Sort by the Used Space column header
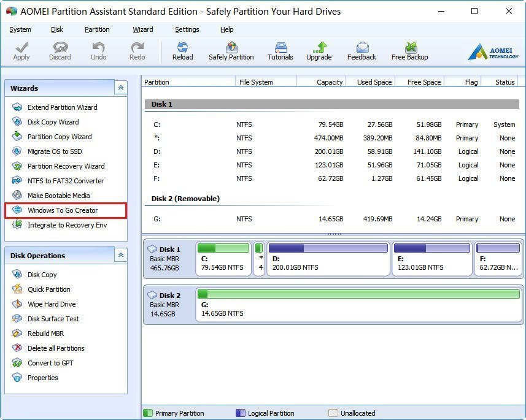Viewport: 526px width, 420px height. 371,82
